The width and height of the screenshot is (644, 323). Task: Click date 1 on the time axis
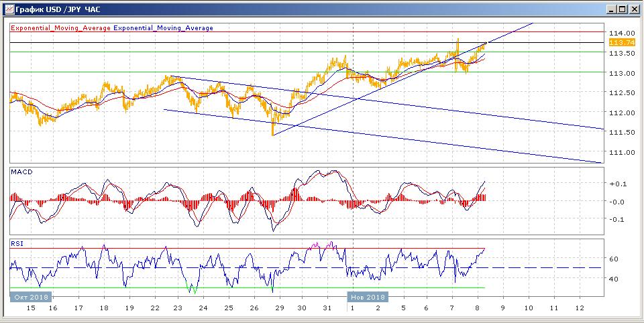click(x=353, y=308)
